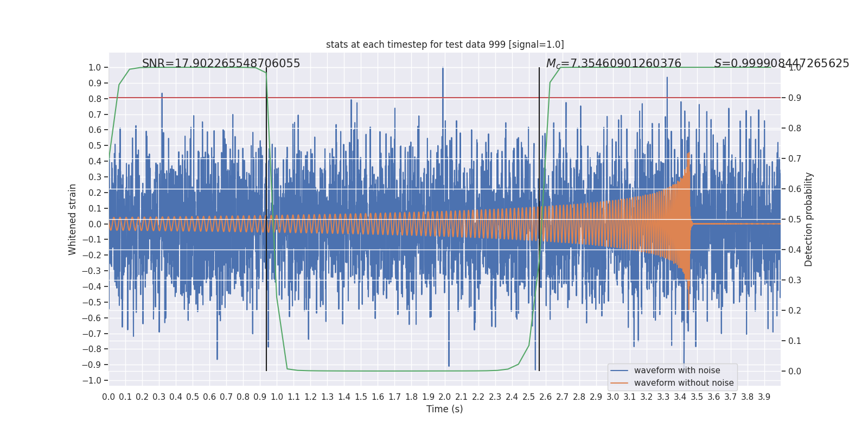Select 'waveform with noise' legend label
This screenshot has width=868, height=434.
677,371
